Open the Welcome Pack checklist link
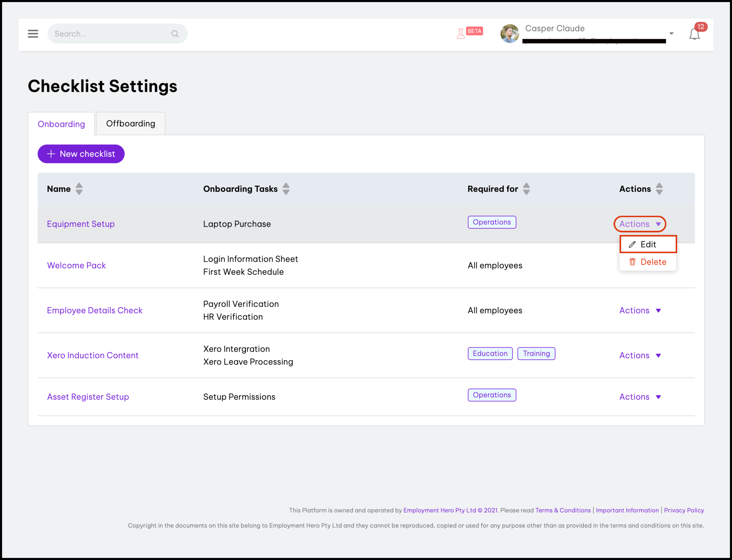The height and width of the screenshot is (560, 732). coord(76,265)
